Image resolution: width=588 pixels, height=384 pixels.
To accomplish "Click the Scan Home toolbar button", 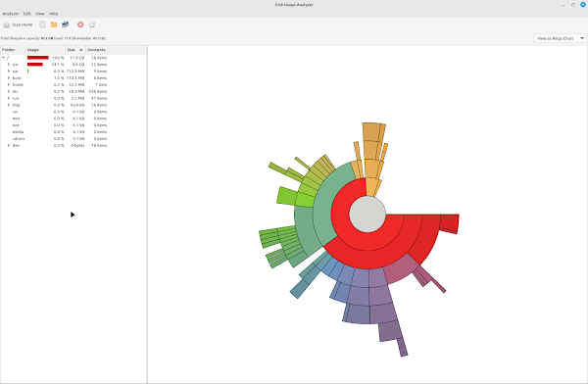I will coord(18,24).
